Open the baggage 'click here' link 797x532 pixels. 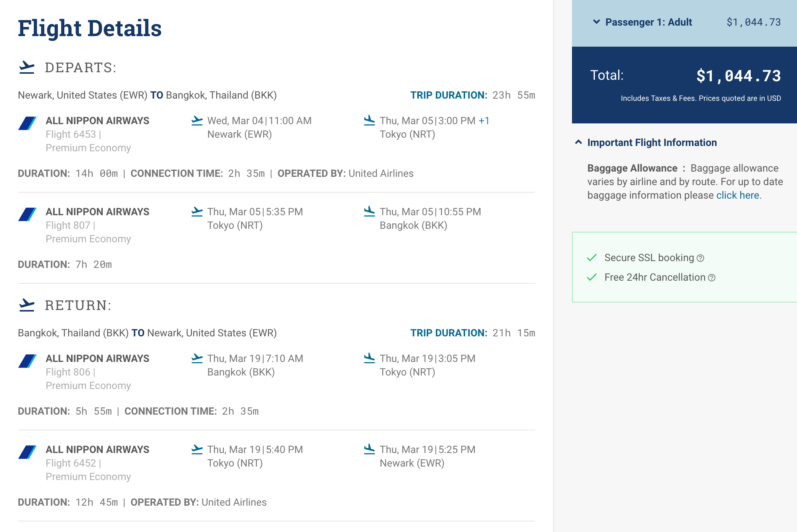[738, 195]
